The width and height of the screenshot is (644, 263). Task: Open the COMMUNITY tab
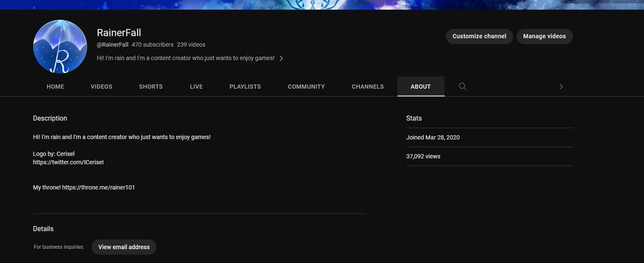coord(306,86)
